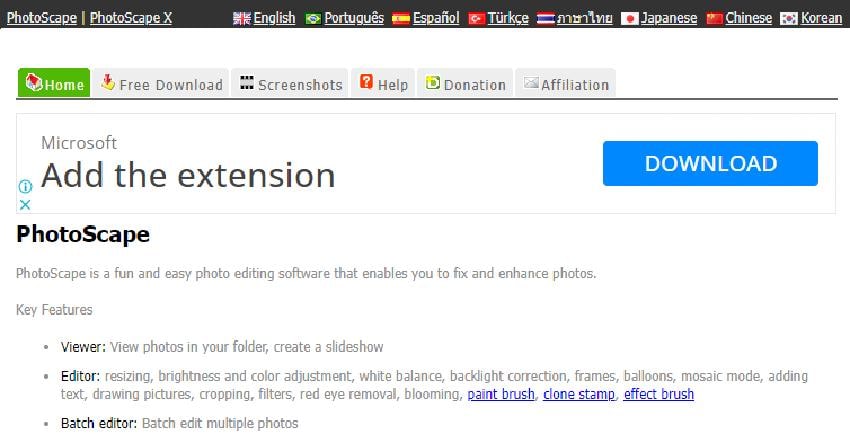Switch language to Português

(x=354, y=18)
